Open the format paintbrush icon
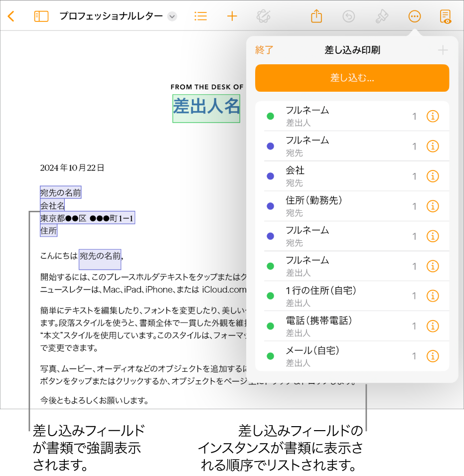Screen dimensions: 464x476 (382, 16)
